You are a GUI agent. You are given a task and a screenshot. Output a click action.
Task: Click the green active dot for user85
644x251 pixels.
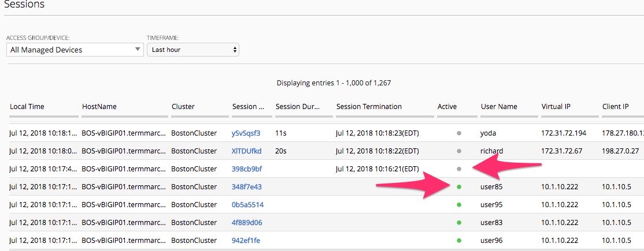[x=459, y=186]
